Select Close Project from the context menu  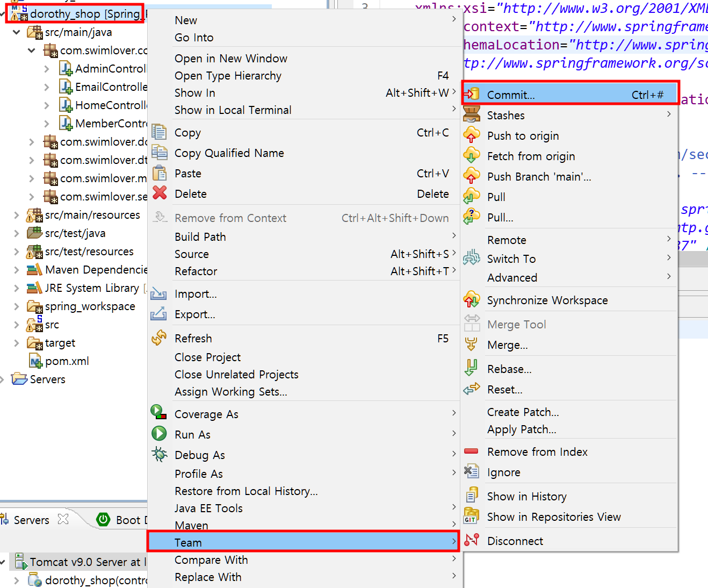pos(208,357)
